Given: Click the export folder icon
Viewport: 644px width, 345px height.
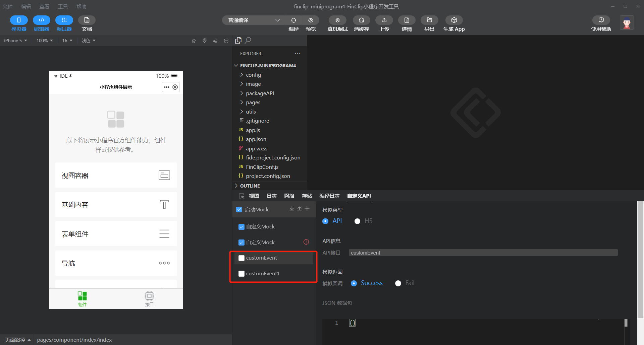Looking at the screenshot, I should pos(429,20).
